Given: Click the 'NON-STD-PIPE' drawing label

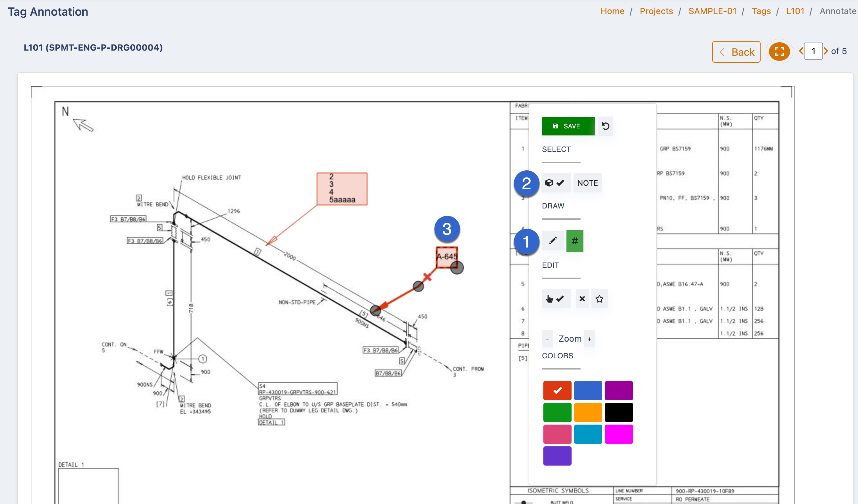Looking at the screenshot, I should pos(297,302).
